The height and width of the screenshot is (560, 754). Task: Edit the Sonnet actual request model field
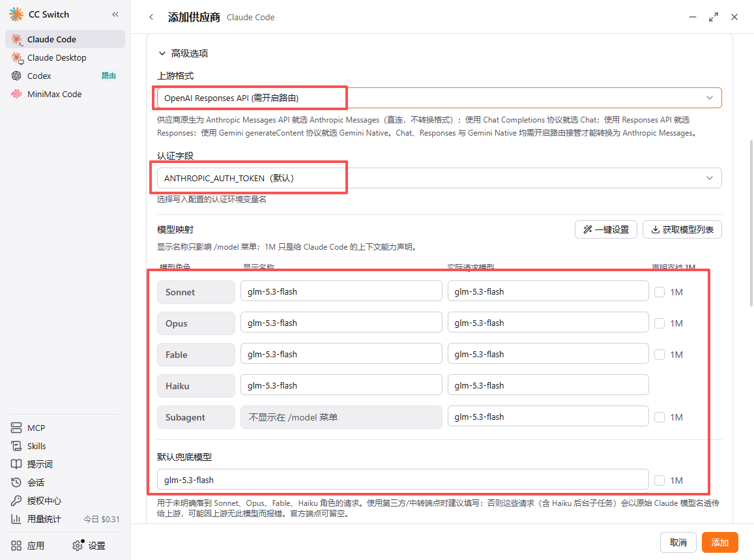tap(548, 291)
